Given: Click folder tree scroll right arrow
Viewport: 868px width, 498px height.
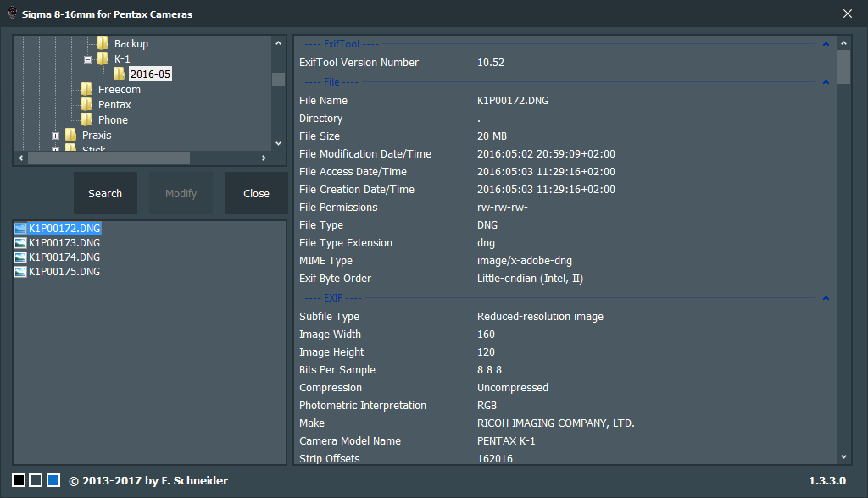Looking at the screenshot, I should click(x=264, y=158).
